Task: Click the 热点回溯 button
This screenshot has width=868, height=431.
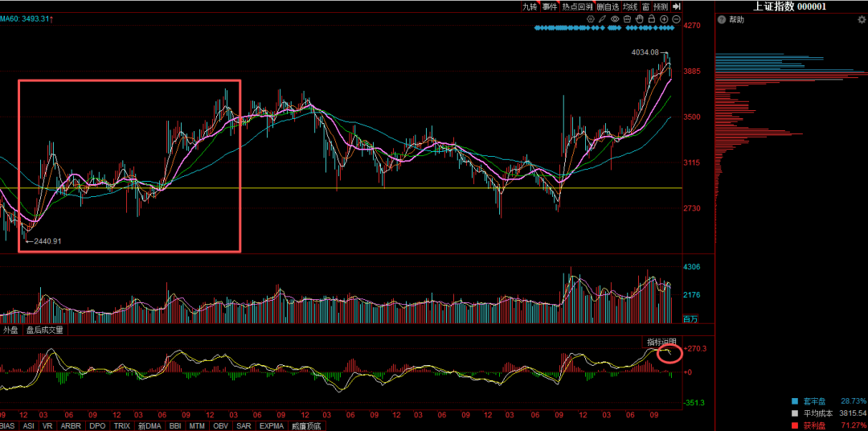Action: coord(576,6)
